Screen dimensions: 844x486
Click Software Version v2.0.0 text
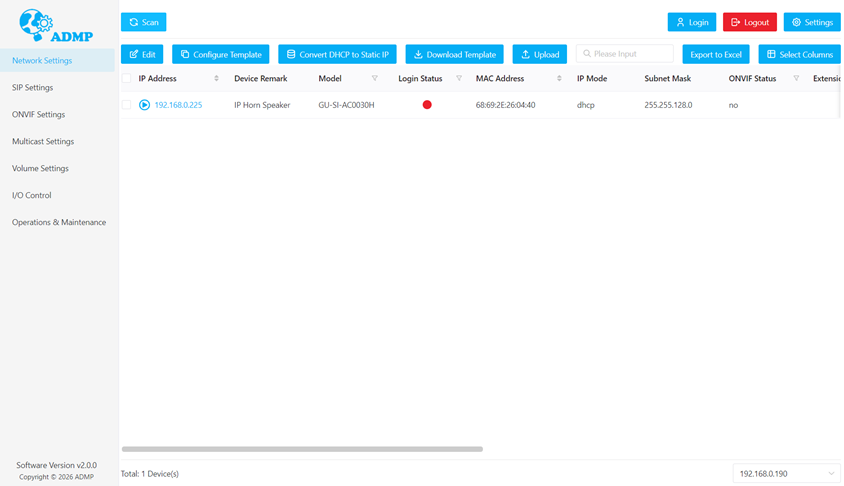click(57, 465)
